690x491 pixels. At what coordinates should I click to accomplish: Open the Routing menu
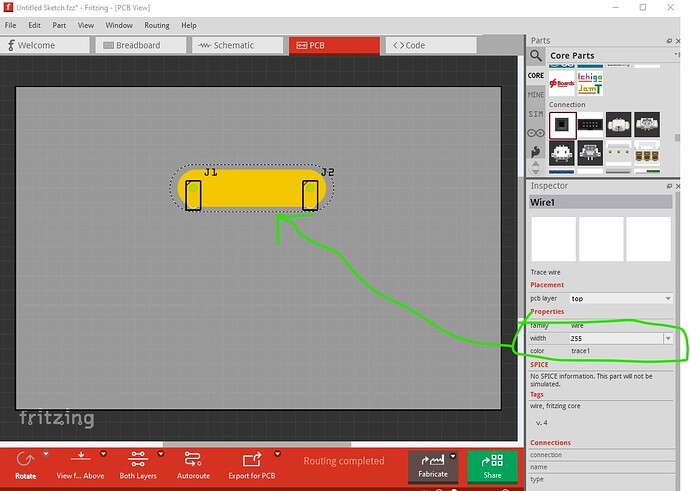click(x=157, y=25)
